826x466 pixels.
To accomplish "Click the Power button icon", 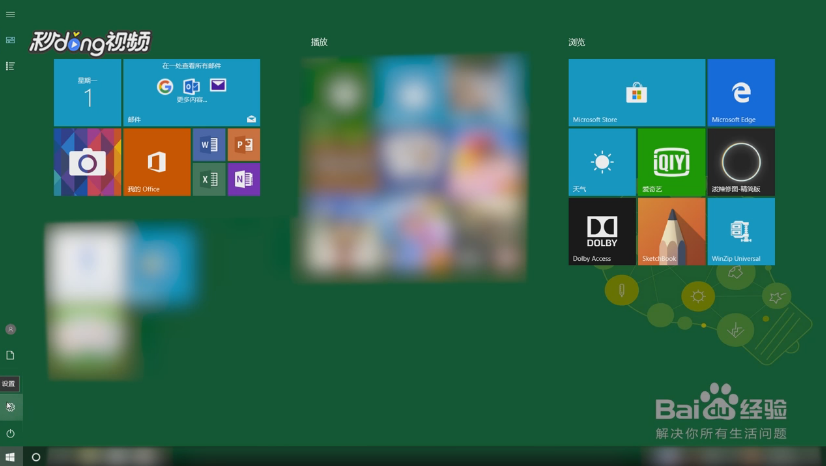I will click(x=10, y=433).
